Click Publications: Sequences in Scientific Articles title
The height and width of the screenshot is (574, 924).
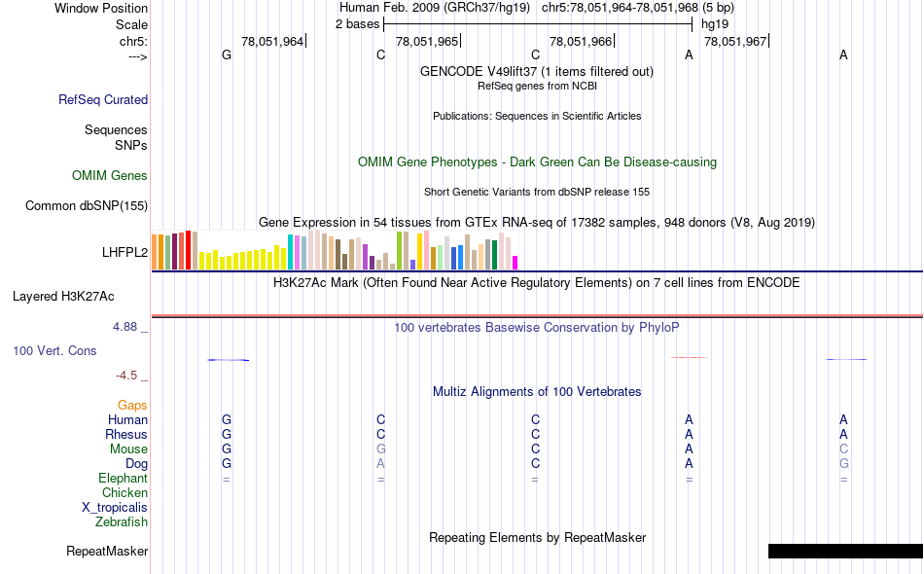(537, 116)
